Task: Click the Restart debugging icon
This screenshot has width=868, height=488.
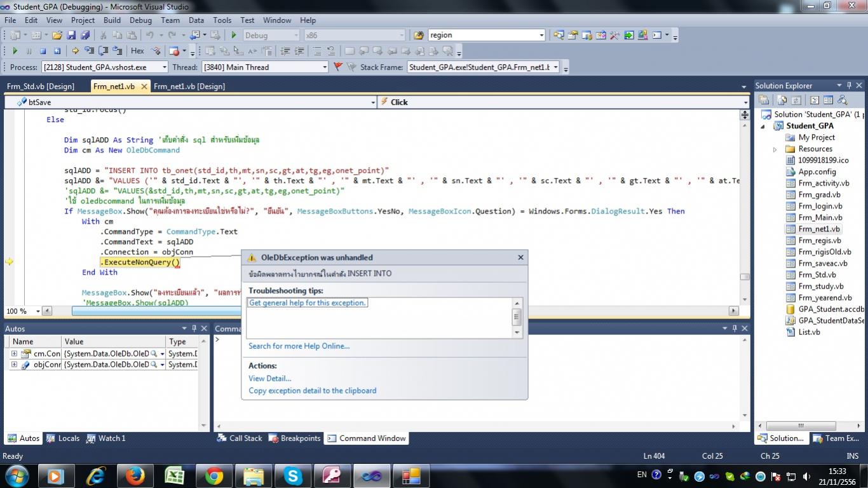Action: pos(57,51)
